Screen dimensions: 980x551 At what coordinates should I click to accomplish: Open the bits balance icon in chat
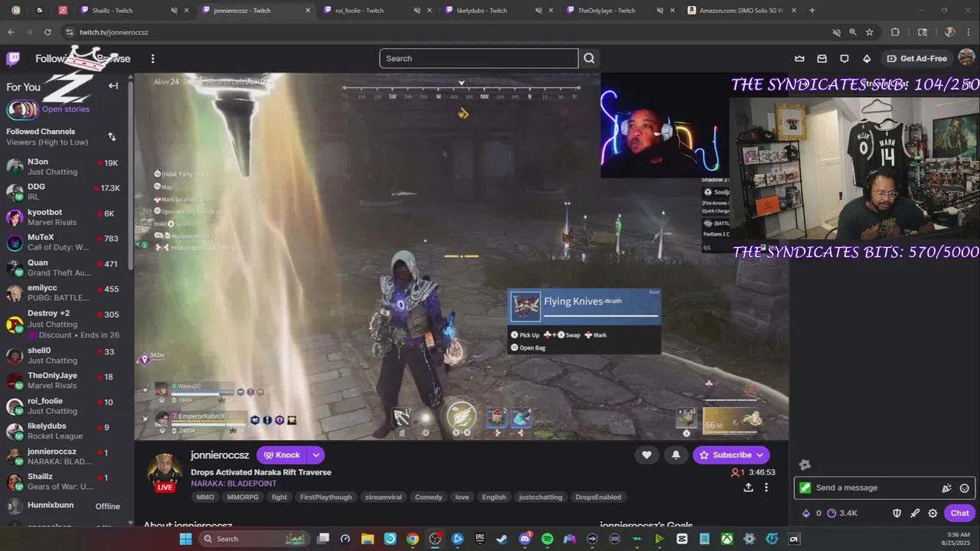coord(811,514)
